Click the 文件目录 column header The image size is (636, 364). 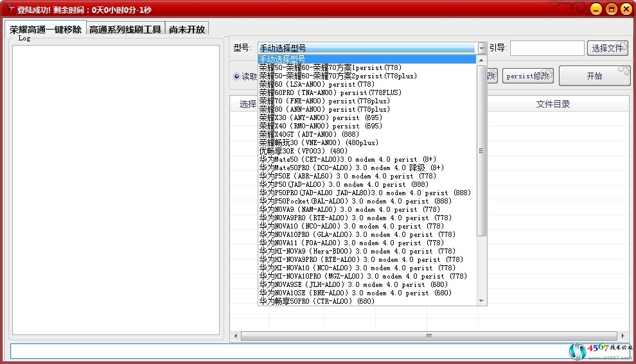(x=553, y=104)
